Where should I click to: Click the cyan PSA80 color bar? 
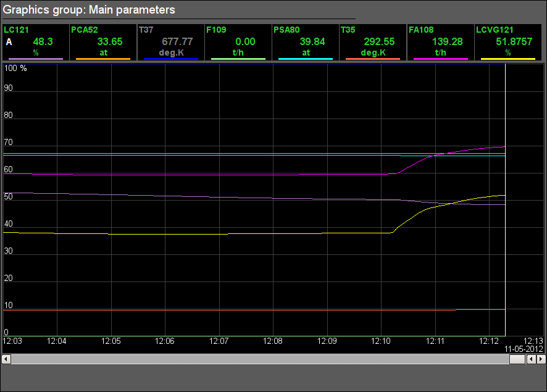click(306, 59)
